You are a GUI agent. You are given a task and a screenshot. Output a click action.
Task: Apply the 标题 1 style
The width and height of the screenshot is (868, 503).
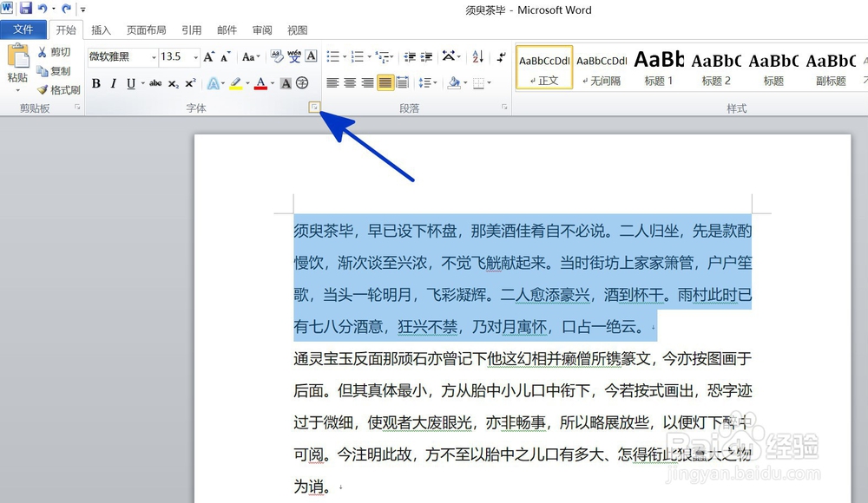click(x=660, y=68)
